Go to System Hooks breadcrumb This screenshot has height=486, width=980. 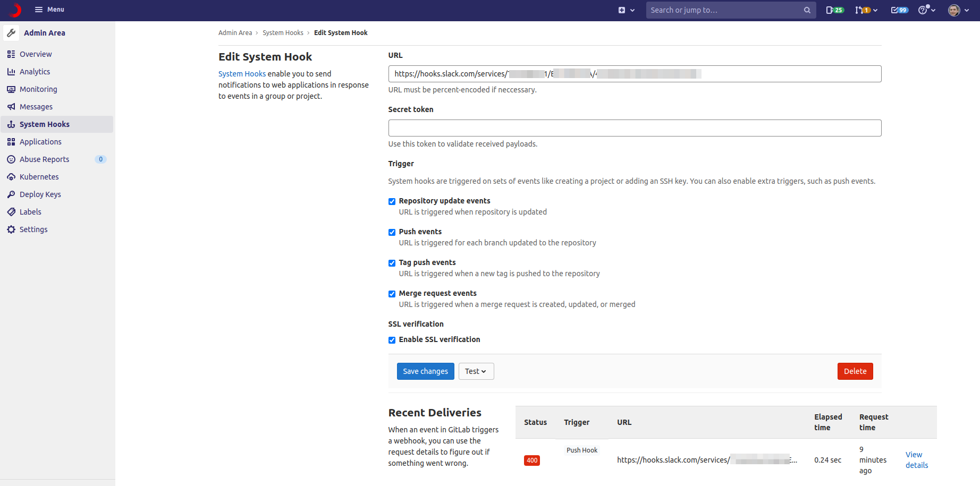[x=283, y=33]
